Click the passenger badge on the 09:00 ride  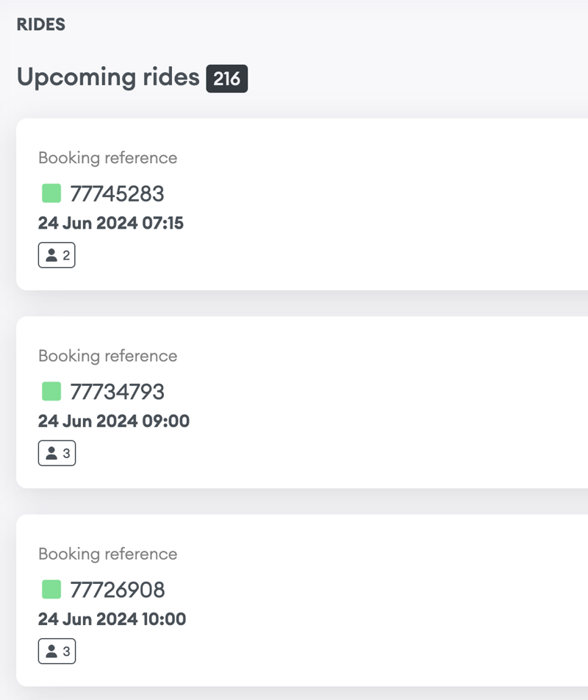coord(57,454)
